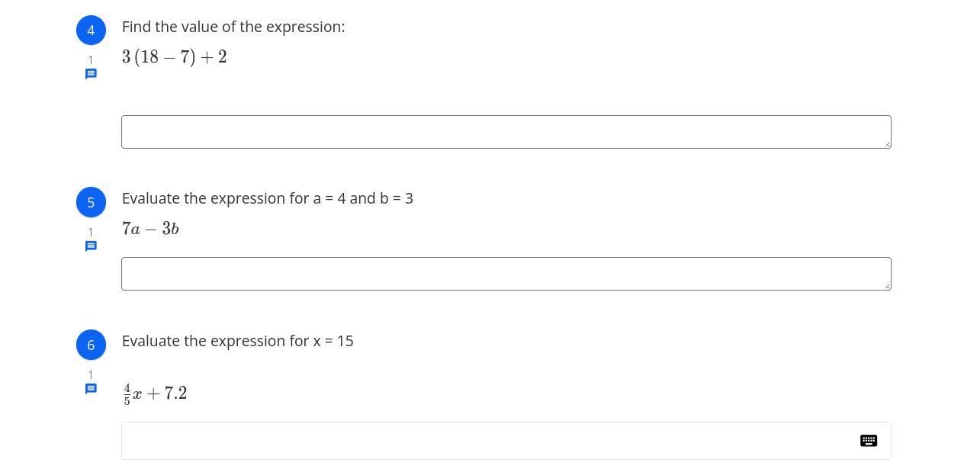Image resolution: width=980 pixels, height=469 pixels.
Task: Open the comment icon under question 5
Action: tap(91, 246)
